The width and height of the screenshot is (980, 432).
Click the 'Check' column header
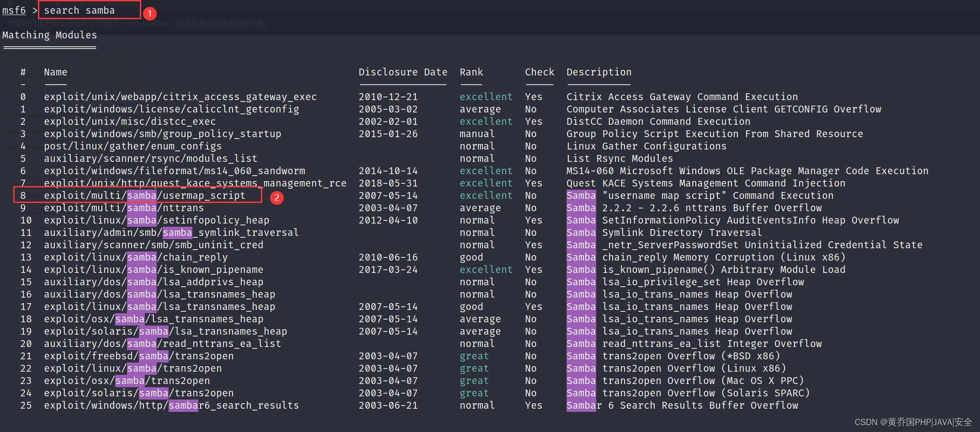[540, 72]
